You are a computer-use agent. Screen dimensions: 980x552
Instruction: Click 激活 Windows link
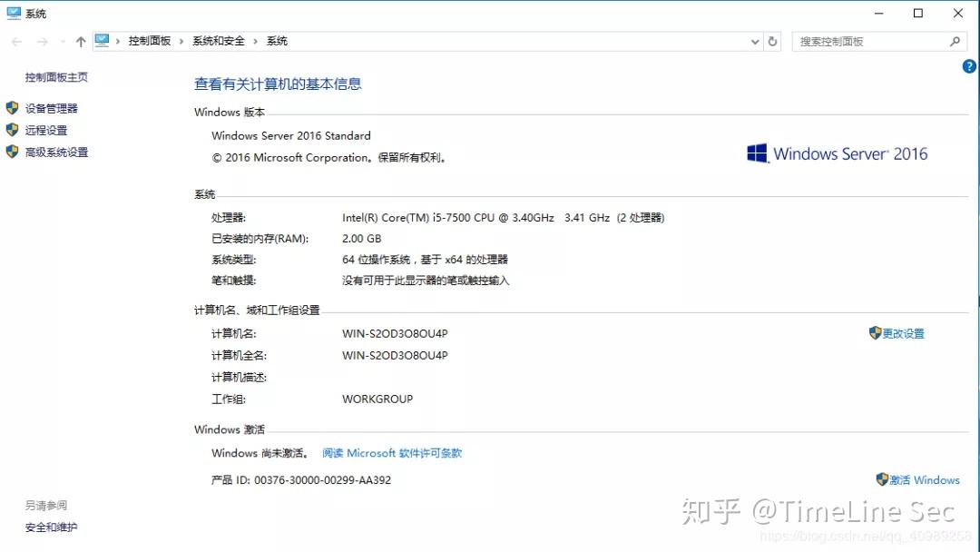[x=925, y=480]
